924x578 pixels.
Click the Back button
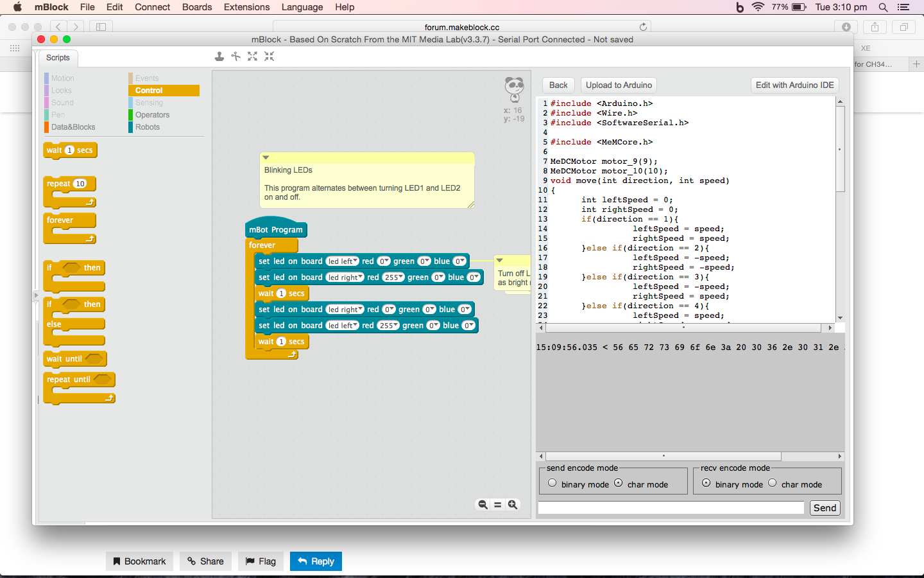click(x=558, y=85)
